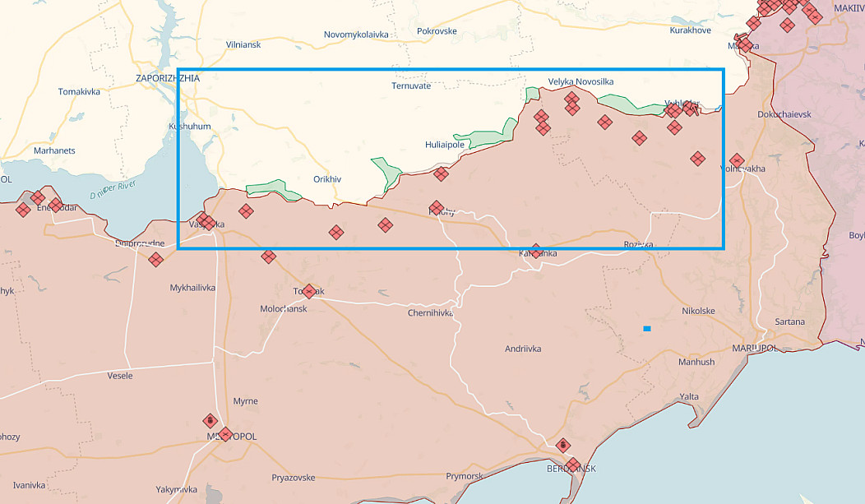This screenshot has width=865, height=504.
Task: Select the red marker covering Kamianka
Action: pos(535,251)
